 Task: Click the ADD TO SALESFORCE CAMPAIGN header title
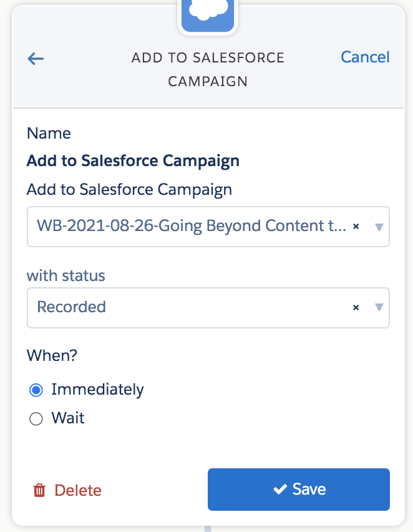click(x=208, y=69)
